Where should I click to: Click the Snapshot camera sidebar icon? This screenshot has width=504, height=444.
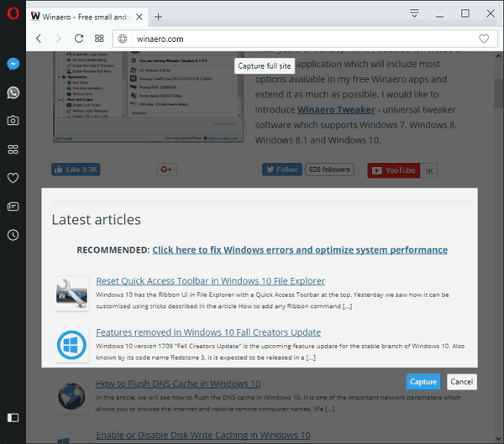pos(13,121)
